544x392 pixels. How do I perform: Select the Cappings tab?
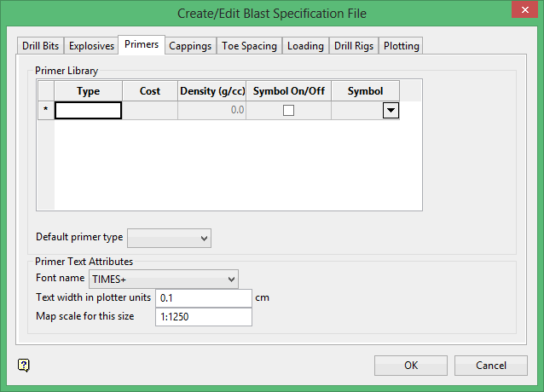[190, 46]
